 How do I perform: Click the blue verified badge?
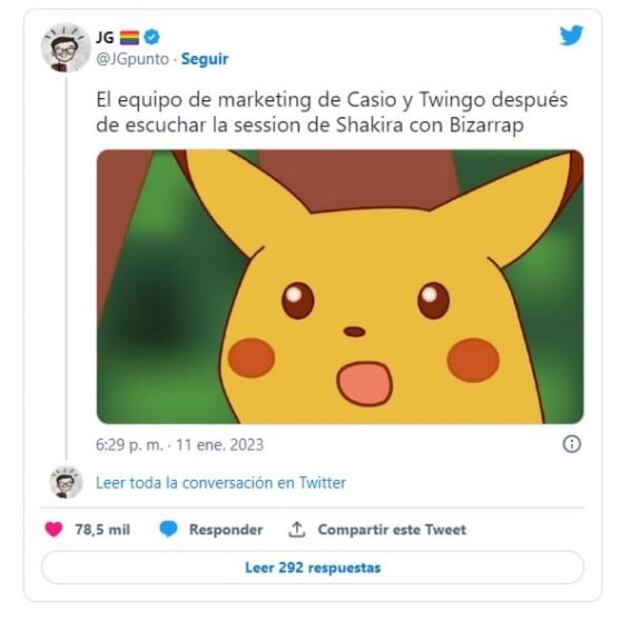tap(152, 37)
